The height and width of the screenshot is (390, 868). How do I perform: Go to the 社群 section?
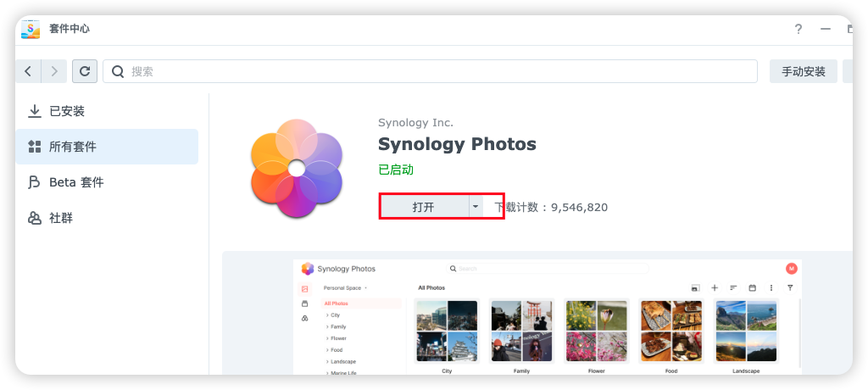pyautogui.click(x=61, y=218)
